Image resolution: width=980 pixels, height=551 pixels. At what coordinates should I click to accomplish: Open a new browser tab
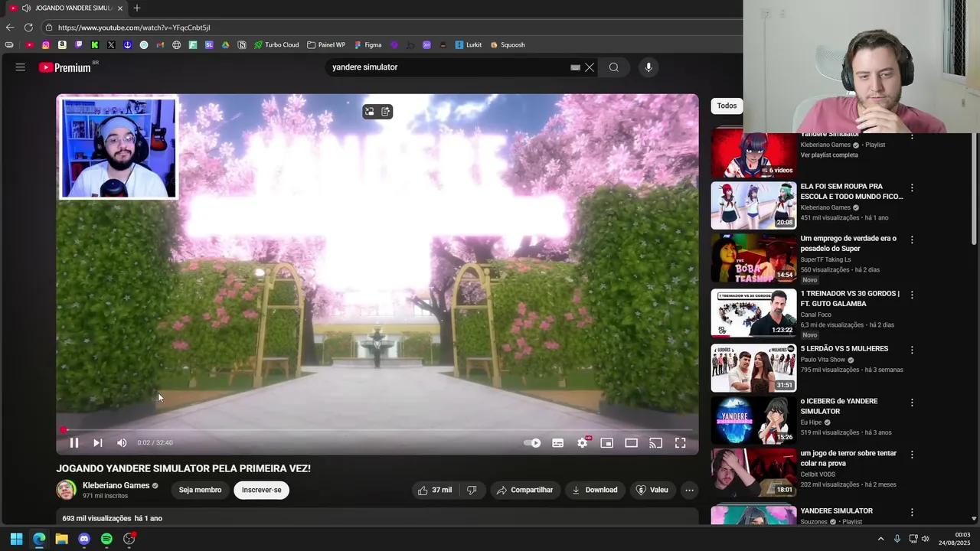pos(137,8)
